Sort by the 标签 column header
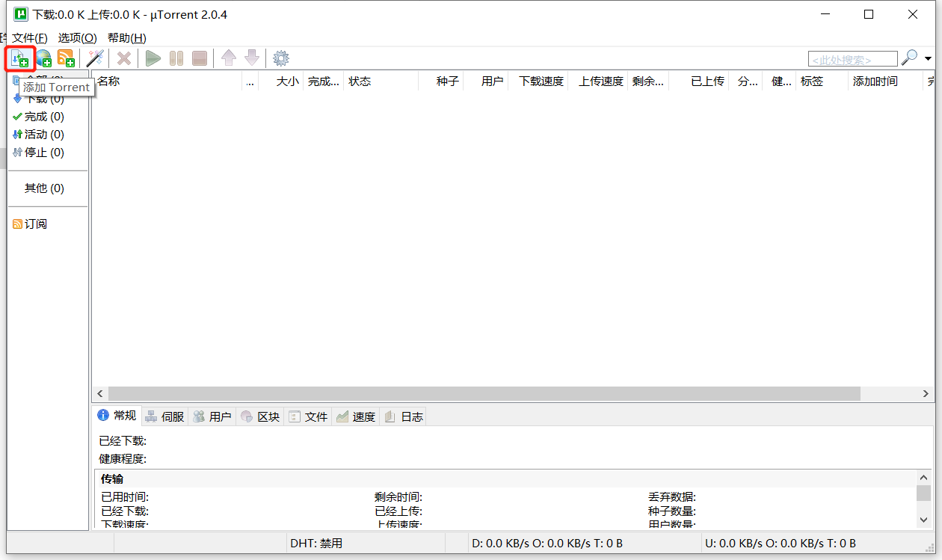 coord(822,81)
